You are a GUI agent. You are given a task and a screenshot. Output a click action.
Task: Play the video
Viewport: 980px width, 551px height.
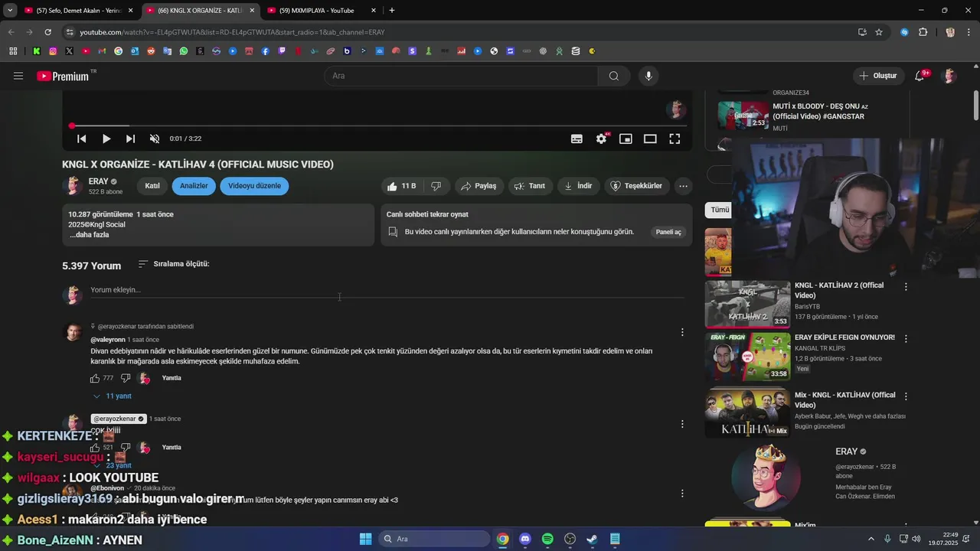(106, 139)
